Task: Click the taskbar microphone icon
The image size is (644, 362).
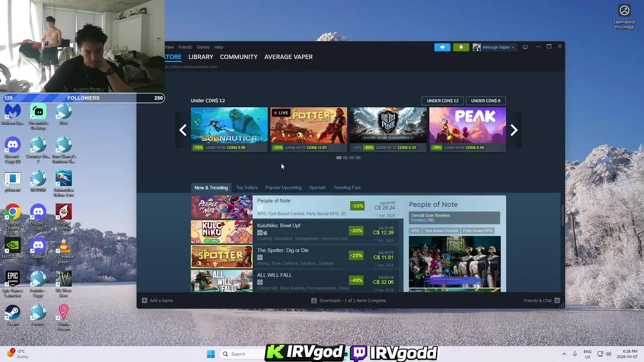Action: [575, 354]
